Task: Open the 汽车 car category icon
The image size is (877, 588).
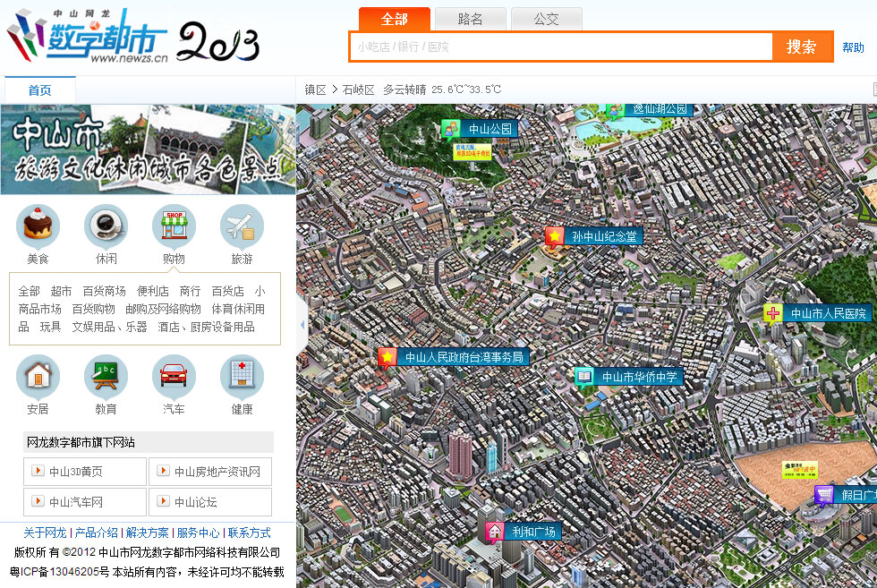Action: click(x=174, y=376)
